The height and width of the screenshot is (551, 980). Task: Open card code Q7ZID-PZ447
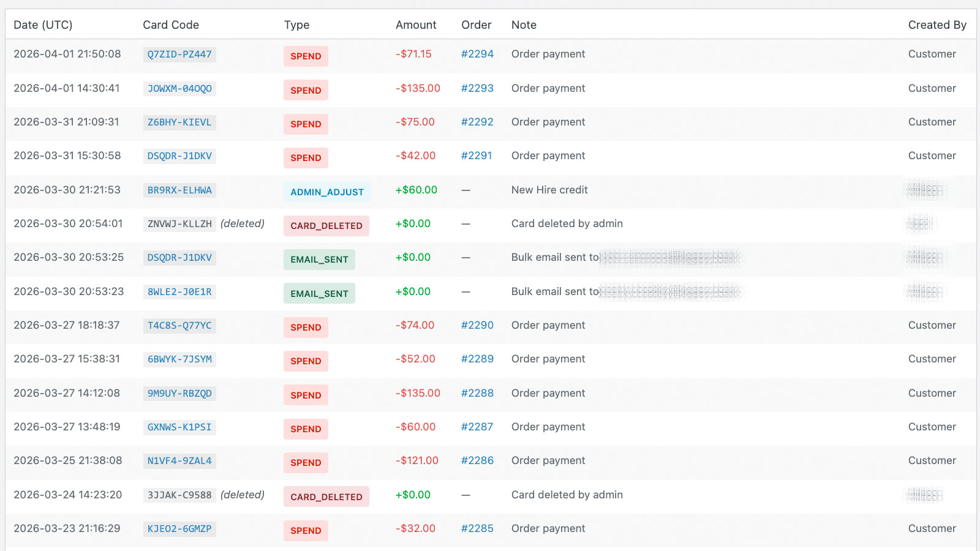pos(179,54)
